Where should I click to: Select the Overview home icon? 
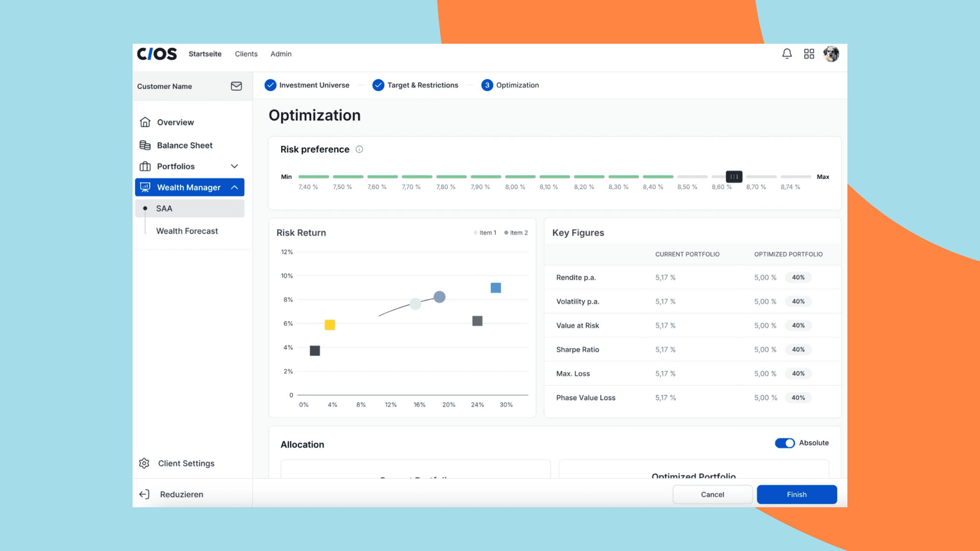coord(146,122)
